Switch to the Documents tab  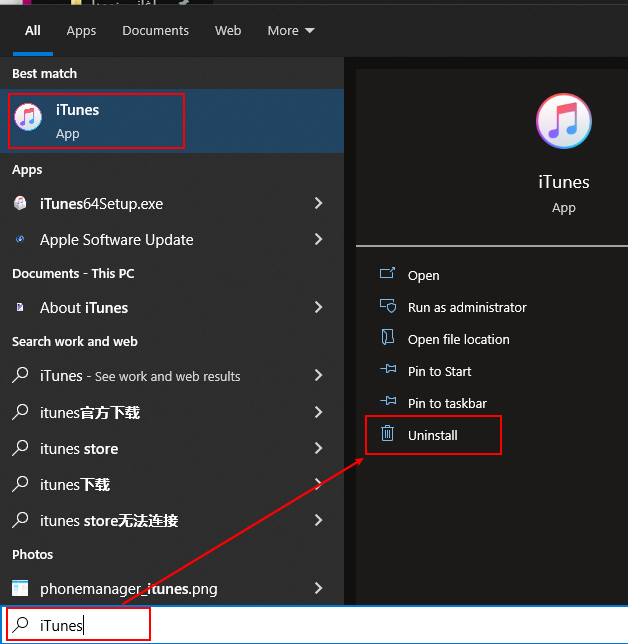pyautogui.click(x=155, y=30)
